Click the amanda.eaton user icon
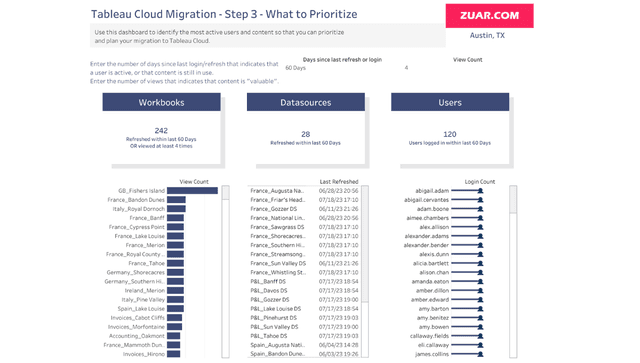The height and width of the screenshot is (363, 640). click(x=480, y=282)
